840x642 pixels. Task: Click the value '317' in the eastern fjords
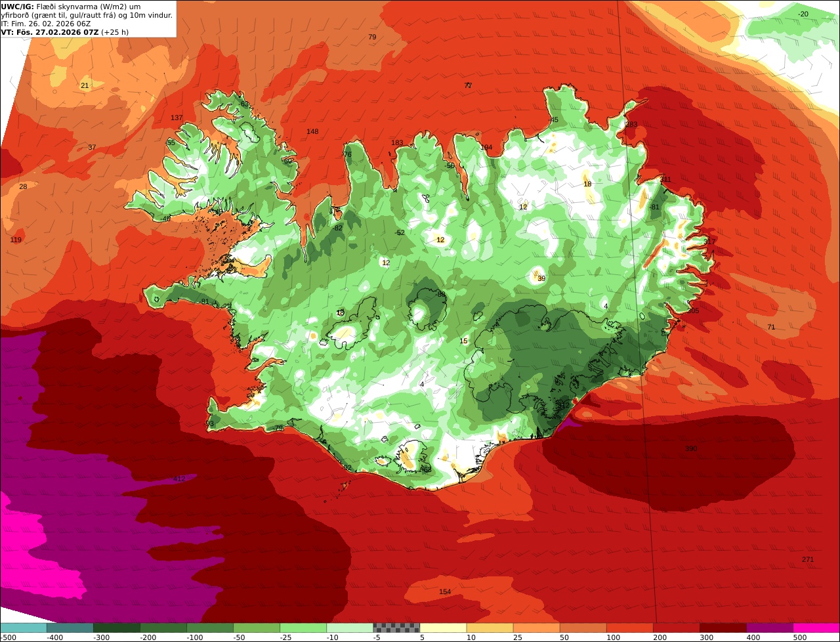point(709,242)
